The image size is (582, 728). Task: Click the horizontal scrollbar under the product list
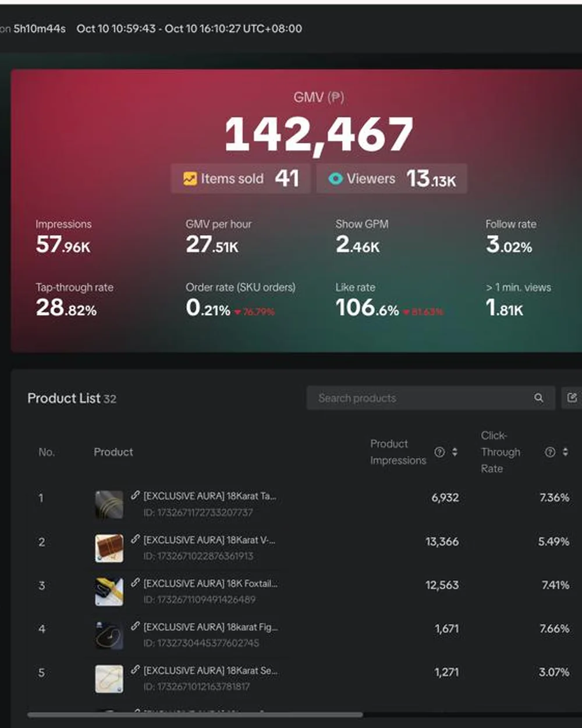(195, 715)
